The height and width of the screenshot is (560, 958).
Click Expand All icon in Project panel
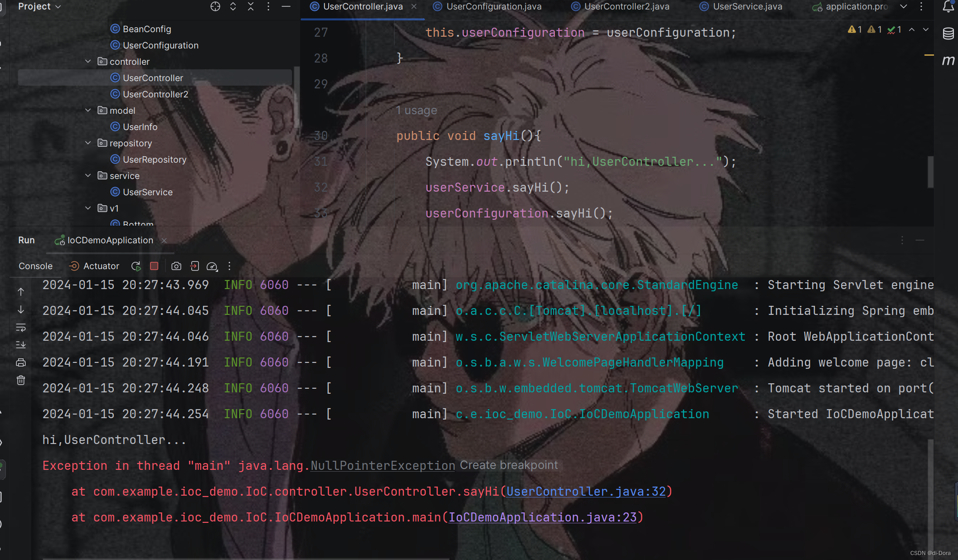click(x=233, y=6)
